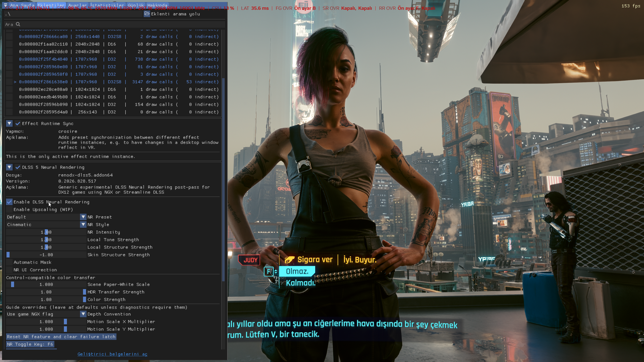Open the Geliştirici belgelerini aç link
Viewport: 644px width, 362px height.
(112, 354)
